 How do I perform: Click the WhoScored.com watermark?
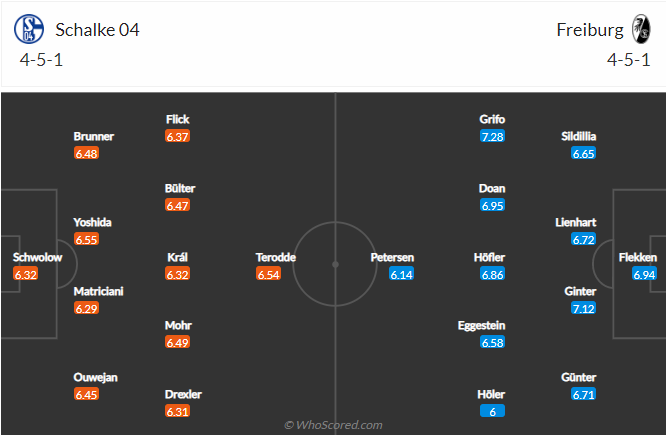click(x=333, y=425)
